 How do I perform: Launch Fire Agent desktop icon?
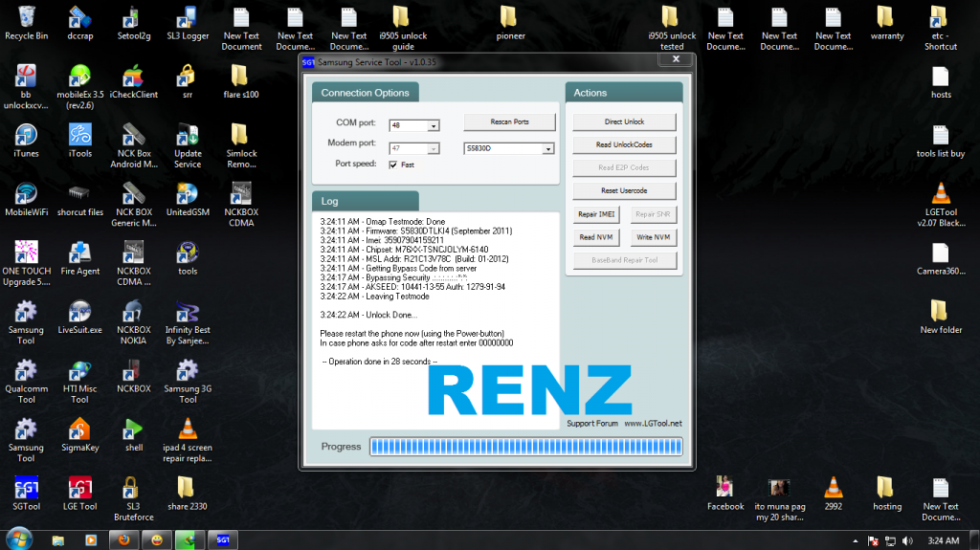pyautogui.click(x=80, y=259)
